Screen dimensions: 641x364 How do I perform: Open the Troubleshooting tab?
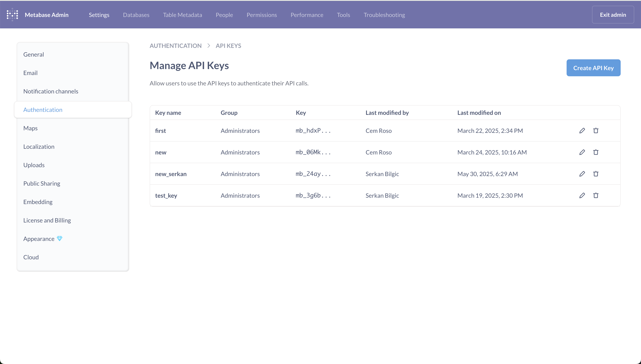384,15
